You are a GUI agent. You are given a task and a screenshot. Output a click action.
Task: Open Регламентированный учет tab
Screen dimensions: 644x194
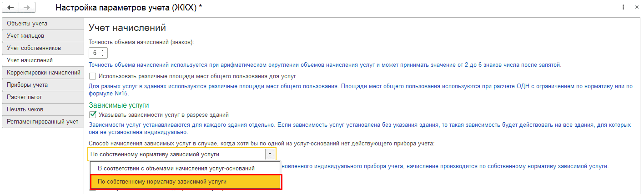pyautogui.click(x=43, y=122)
